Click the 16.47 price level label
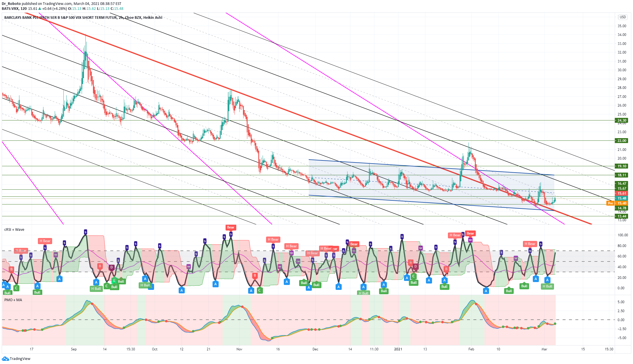 (621, 184)
